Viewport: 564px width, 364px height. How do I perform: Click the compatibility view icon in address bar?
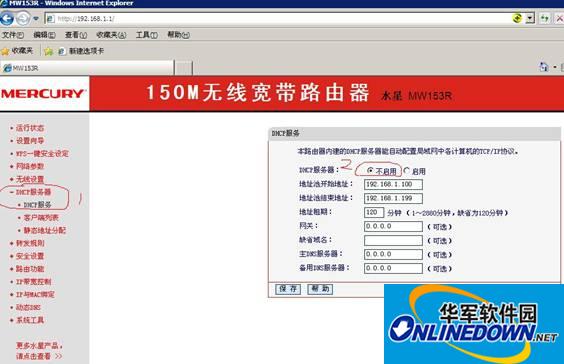(517, 18)
